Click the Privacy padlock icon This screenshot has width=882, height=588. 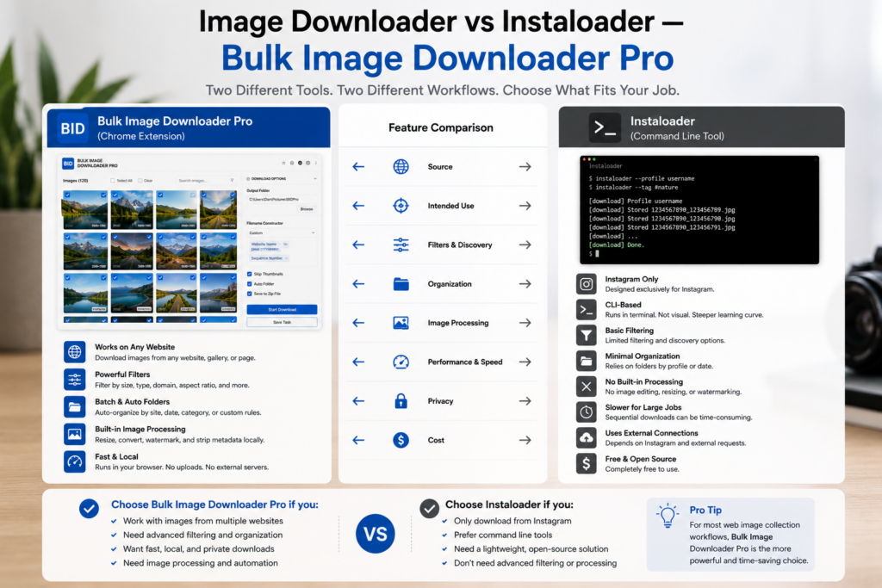pyautogui.click(x=401, y=401)
